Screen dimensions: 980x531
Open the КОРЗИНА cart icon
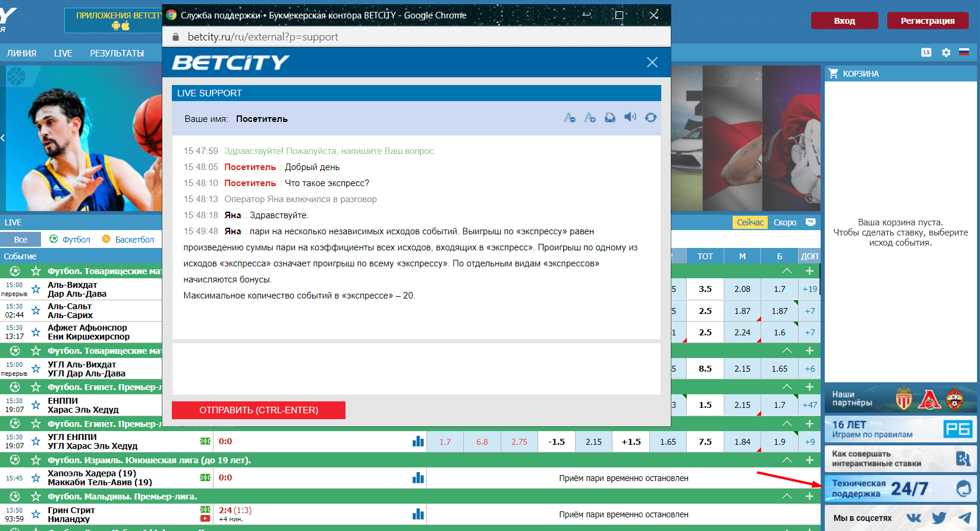point(833,73)
